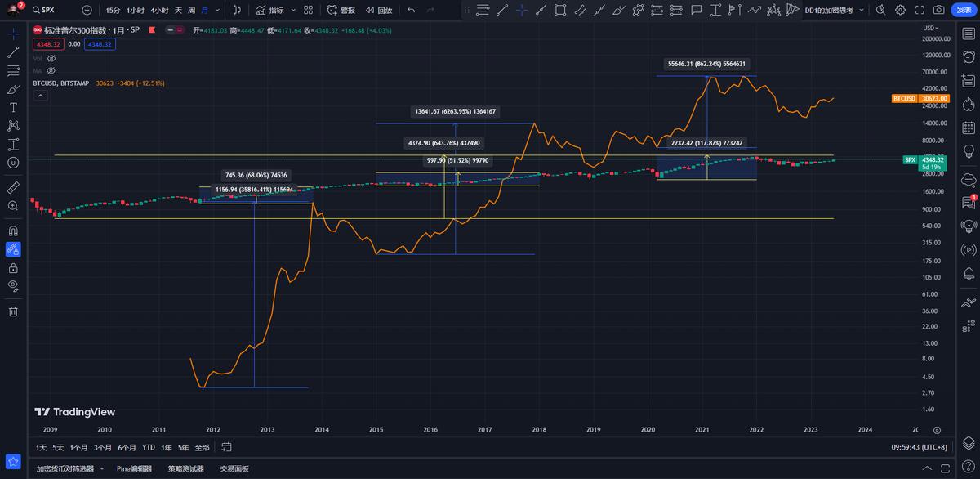Viewport: 980px width, 479px height.
Task: Click the candlestick chart style icon
Action: pos(237,10)
